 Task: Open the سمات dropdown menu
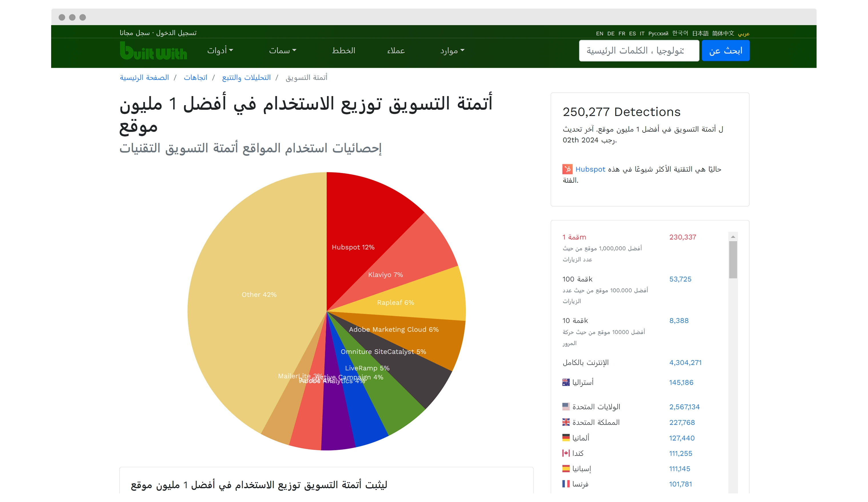[283, 51]
